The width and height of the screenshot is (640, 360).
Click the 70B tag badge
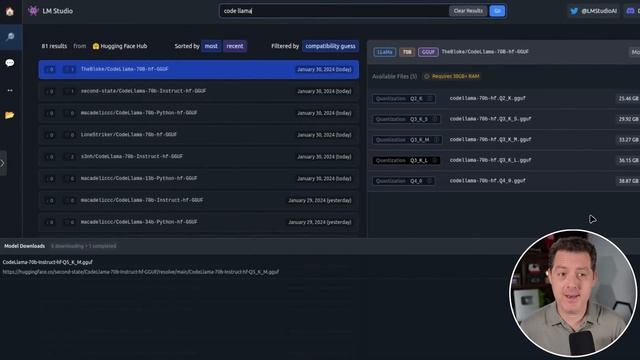[407, 52]
